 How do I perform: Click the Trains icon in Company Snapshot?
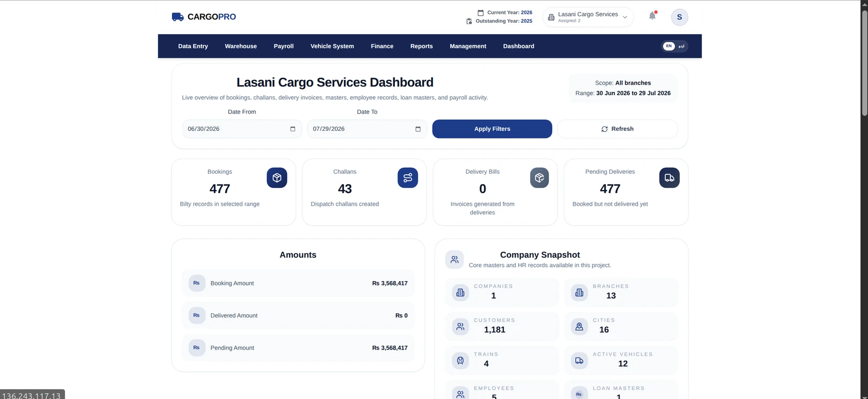tap(461, 360)
